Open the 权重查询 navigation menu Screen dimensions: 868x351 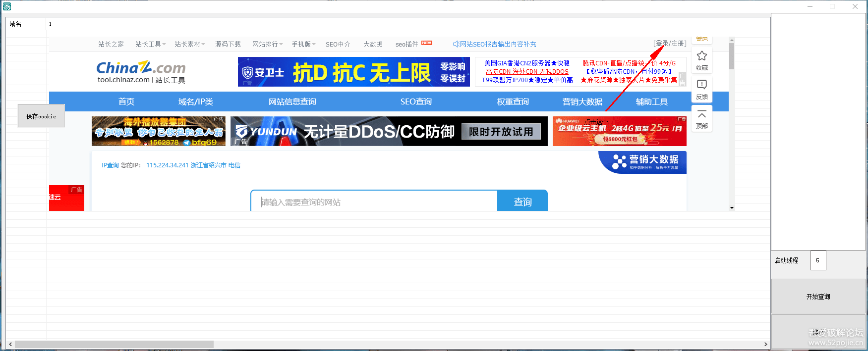pyautogui.click(x=513, y=101)
